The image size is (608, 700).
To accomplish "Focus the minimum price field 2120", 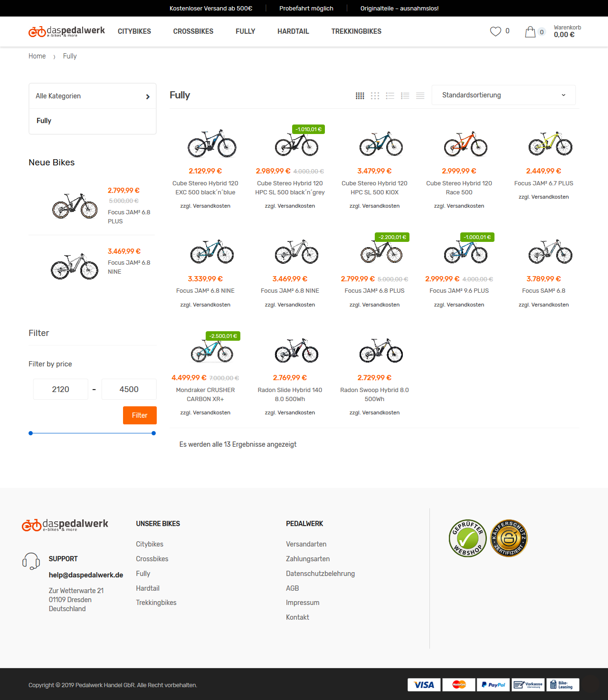I will [61, 389].
